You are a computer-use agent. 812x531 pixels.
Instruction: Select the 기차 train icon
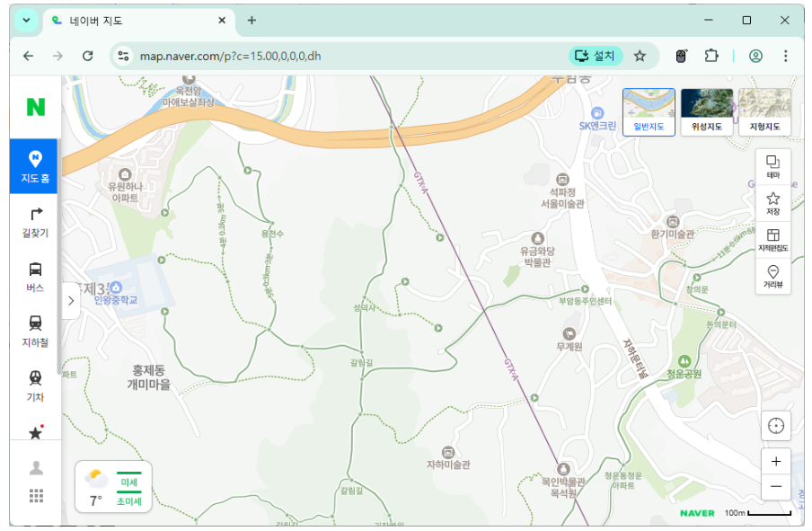(x=35, y=385)
